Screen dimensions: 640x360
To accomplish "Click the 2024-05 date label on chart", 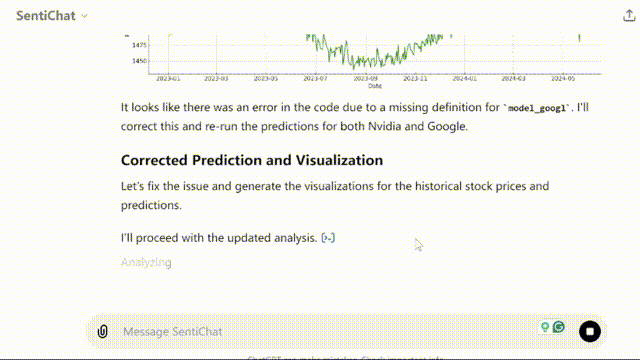I will point(563,78).
